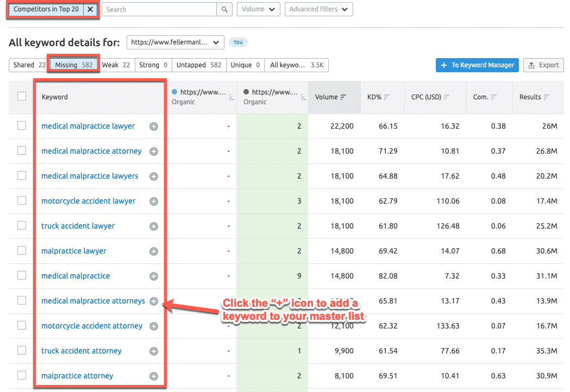Click the To Keyword Manager button
570x392 pixels.
477,65
